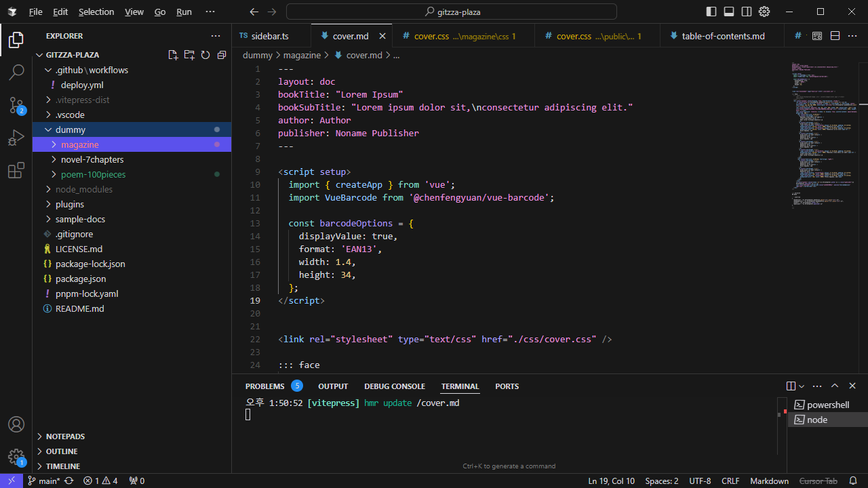Open the Search view in activity bar
The height and width of the screenshot is (488, 868).
click(16, 72)
